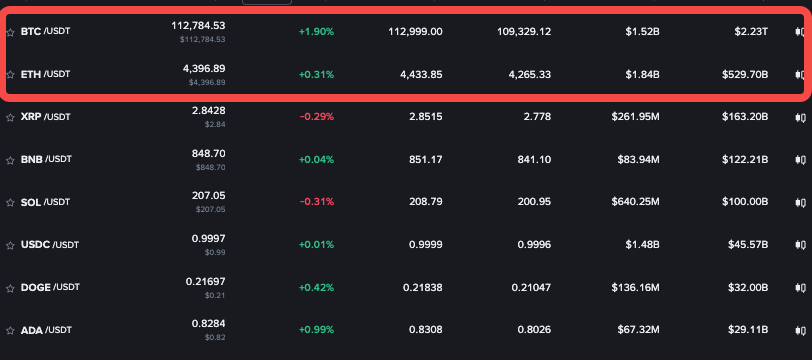Open XRP/USDT candlestick chart icon
812x360 pixels.
click(800, 117)
